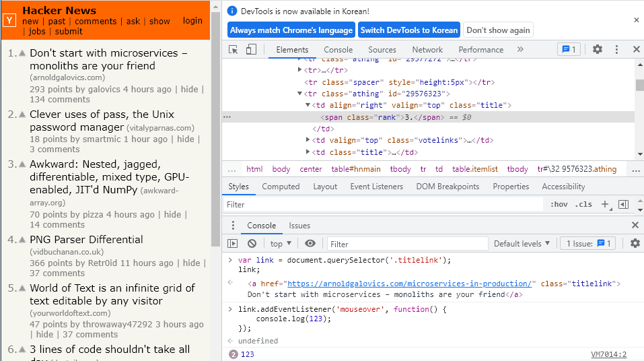Collapse the tr athing 29576323 node
Viewport: 644px width, 361px height.
(x=300, y=94)
